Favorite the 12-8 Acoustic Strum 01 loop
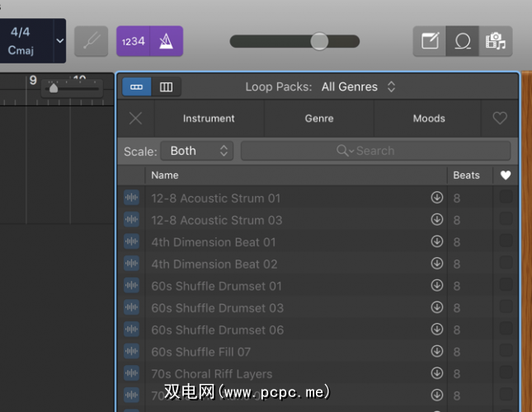 pyautogui.click(x=506, y=198)
